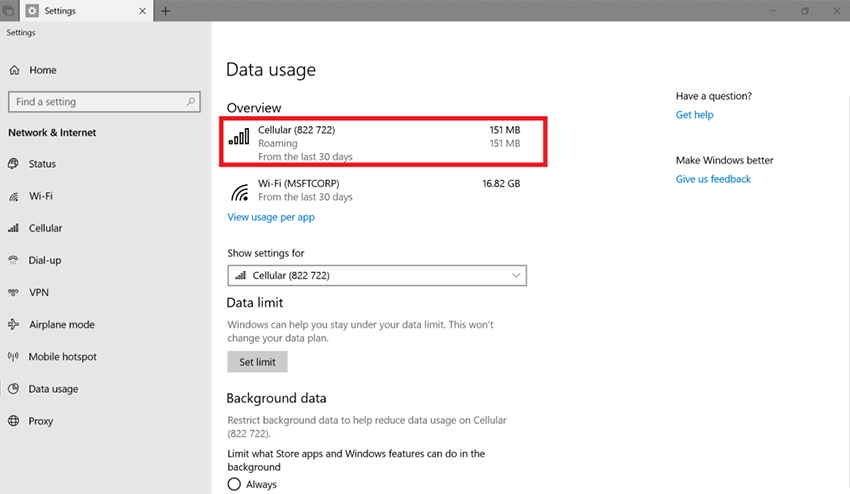Click the Mobile hotspot icon

pos(14,356)
